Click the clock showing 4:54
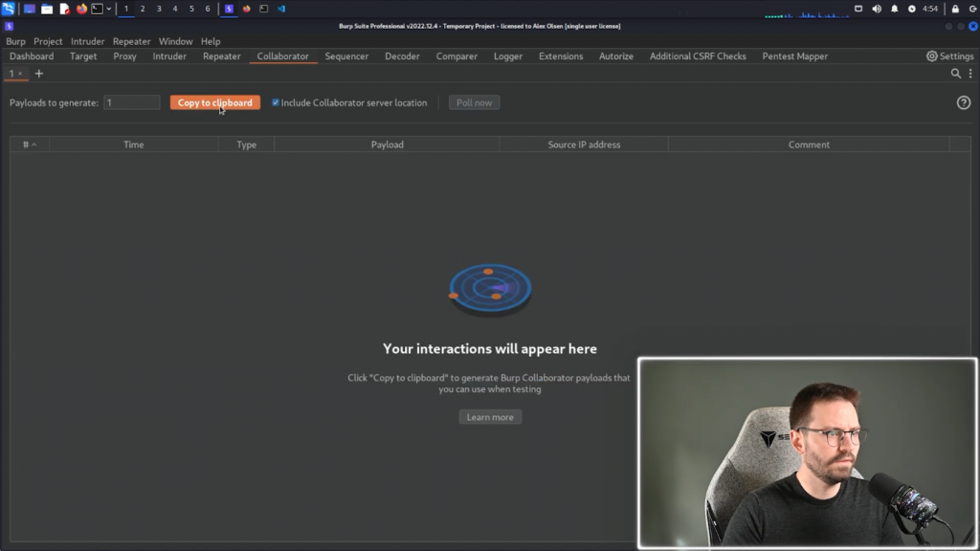Image resolution: width=980 pixels, height=551 pixels. point(930,9)
